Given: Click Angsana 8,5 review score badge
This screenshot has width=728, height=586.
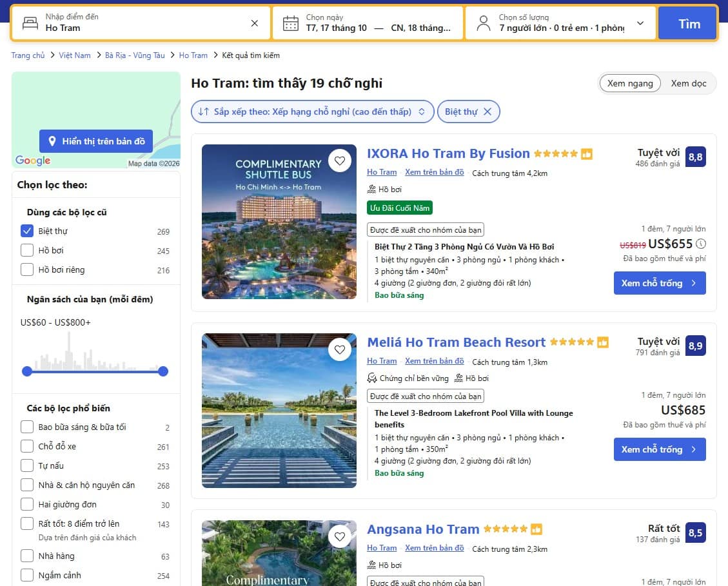Looking at the screenshot, I should pos(695,532).
